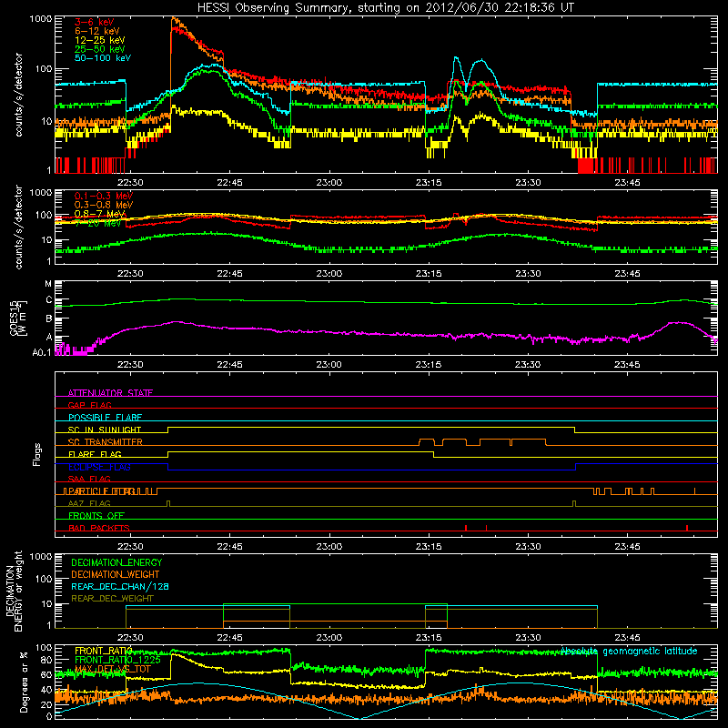
Task: Click the green FRONT_RATIO_1225 legend label
Action: pyautogui.click(x=117, y=660)
